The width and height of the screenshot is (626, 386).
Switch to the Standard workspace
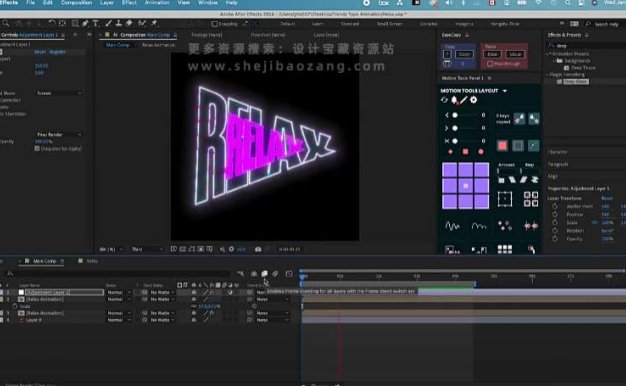[350, 24]
